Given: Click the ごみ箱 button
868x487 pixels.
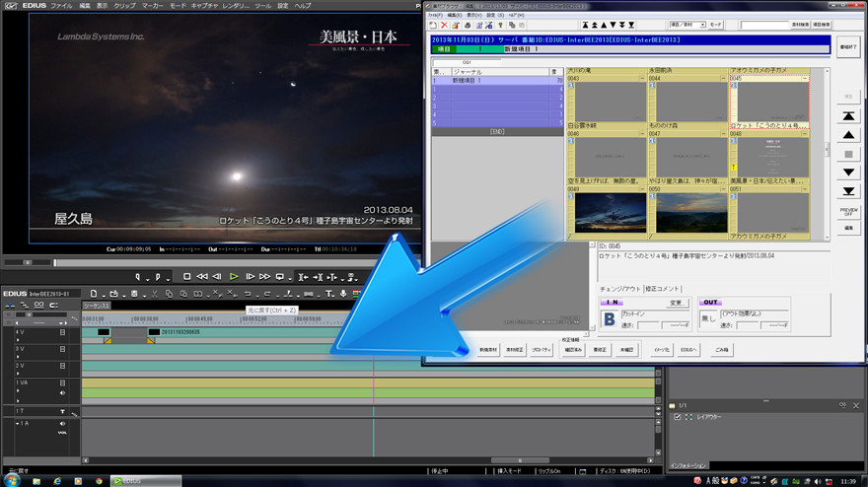Looking at the screenshot, I should (x=722, y=350).
